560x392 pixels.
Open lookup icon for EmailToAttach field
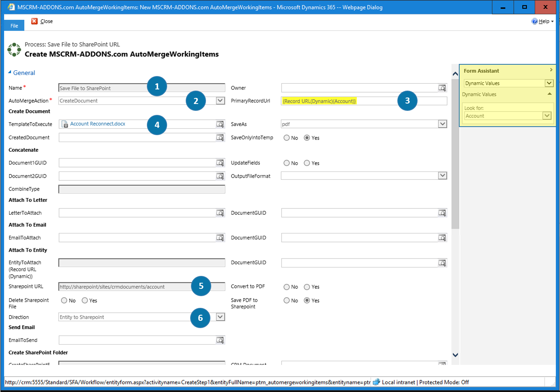(x=220, y=237)
